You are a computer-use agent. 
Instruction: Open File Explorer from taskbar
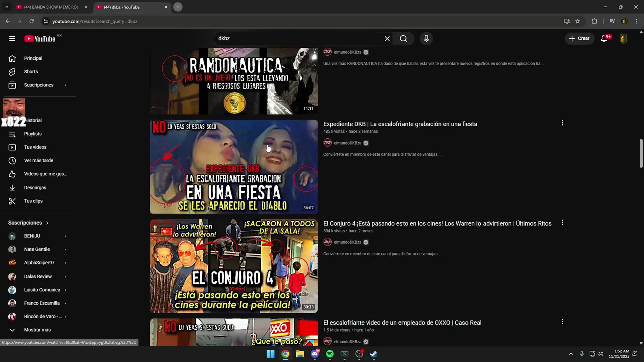(x=300, y=354)
